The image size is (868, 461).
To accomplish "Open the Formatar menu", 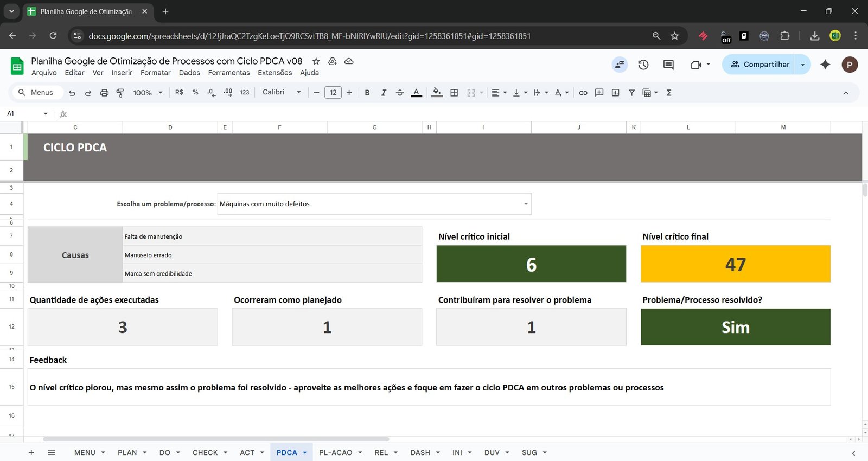I will point(155,73).
